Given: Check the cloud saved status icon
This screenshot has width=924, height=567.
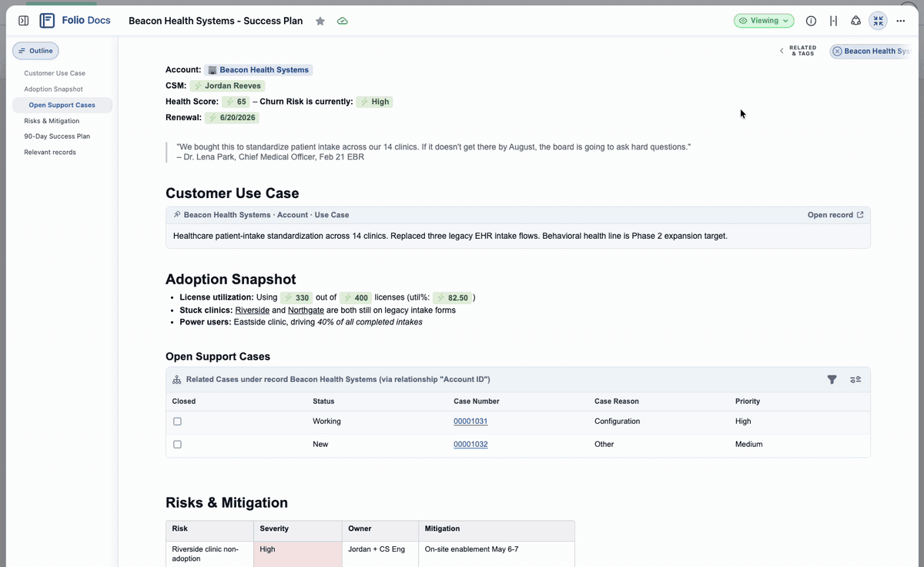Looking at the screenshot, I should pos(342,21).
